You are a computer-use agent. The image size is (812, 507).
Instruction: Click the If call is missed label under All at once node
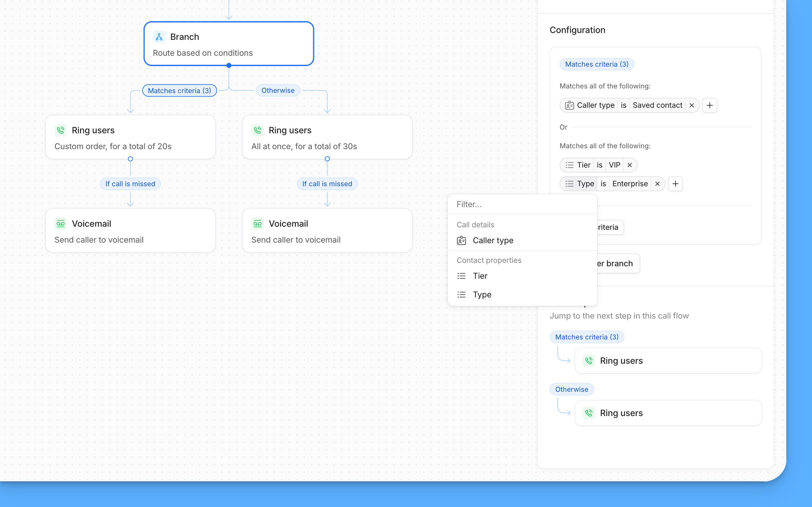(x=327, y=184)
